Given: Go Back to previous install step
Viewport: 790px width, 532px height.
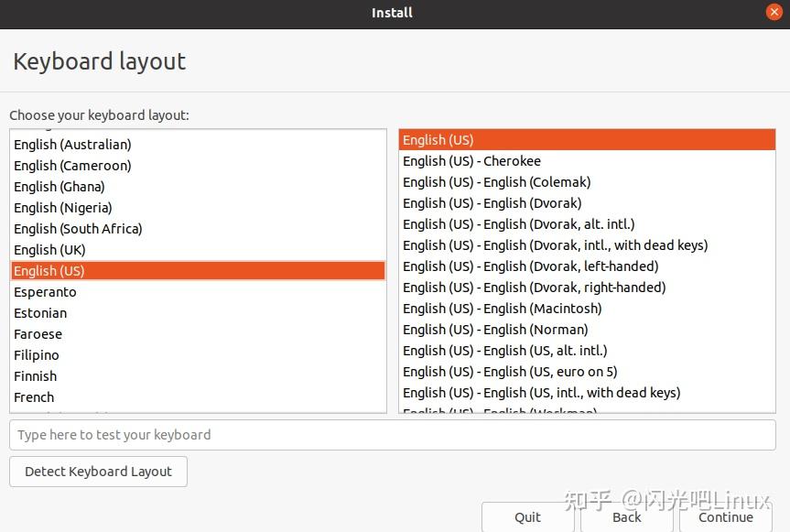Looking at the screenshot, I should point(627,517).
